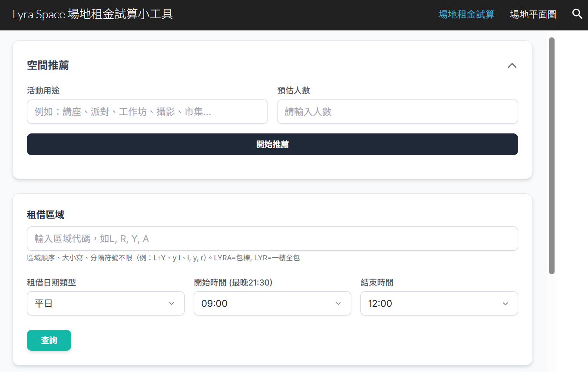Click into the 預估人數 number field
The width and height of the screenshot is (588, 372).
[397, 112]
